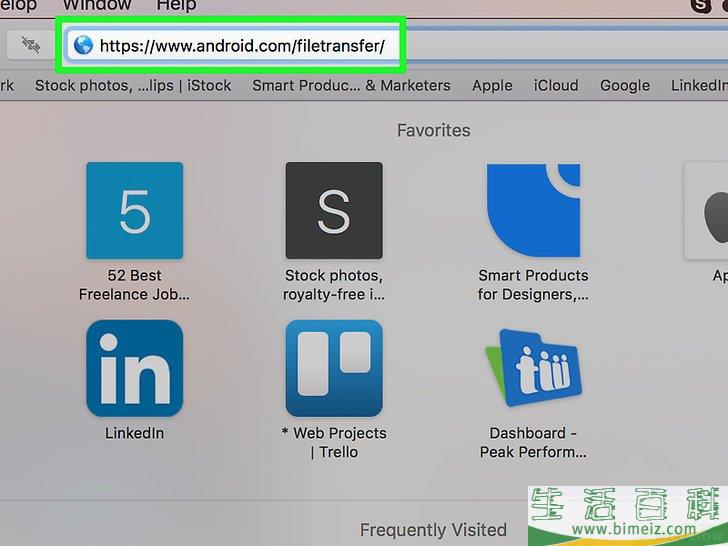Open the partially visible Apple favorite tile

[706, 210]
